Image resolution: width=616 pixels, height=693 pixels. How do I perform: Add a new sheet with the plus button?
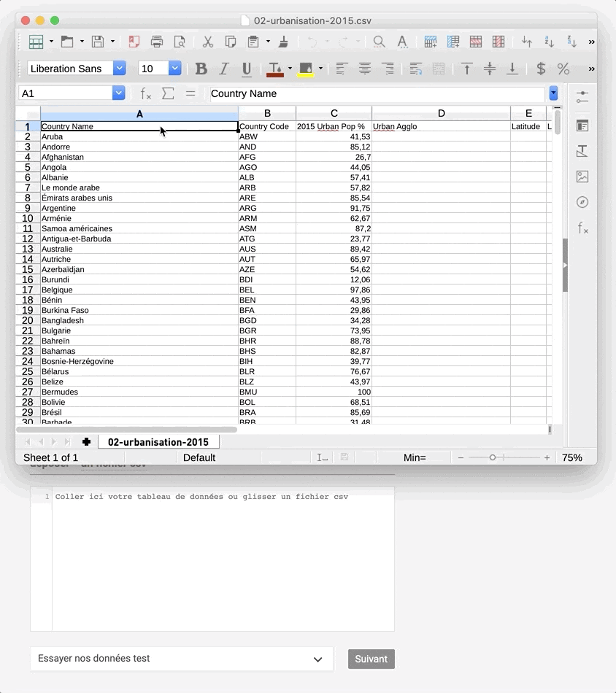click(86, 442)
